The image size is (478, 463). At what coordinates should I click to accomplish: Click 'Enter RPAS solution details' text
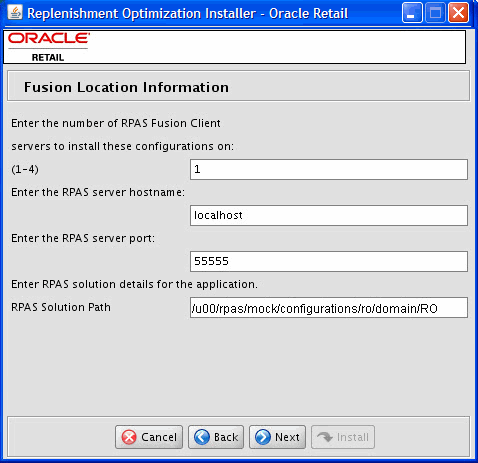coord(134,284)
